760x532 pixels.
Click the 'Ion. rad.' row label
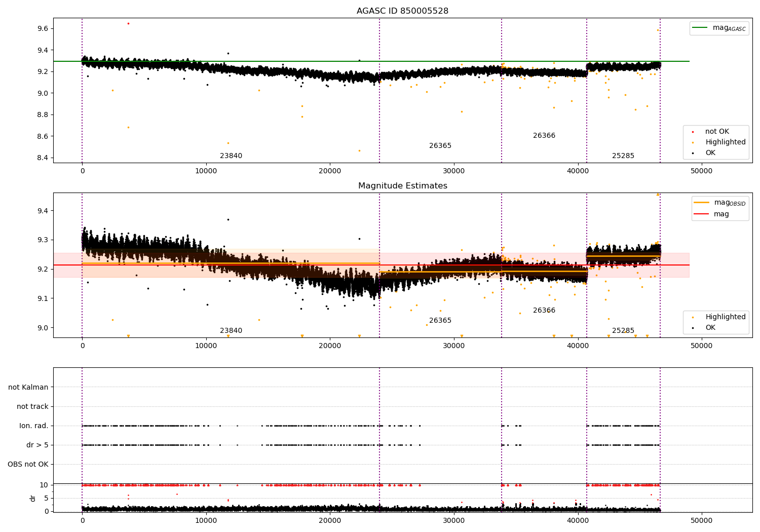(x=34, y=426)
